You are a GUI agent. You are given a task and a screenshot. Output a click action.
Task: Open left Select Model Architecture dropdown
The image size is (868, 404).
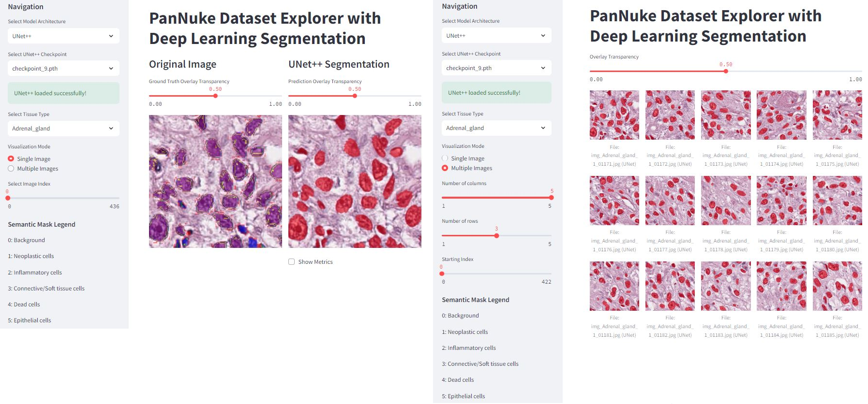(63, 36)
